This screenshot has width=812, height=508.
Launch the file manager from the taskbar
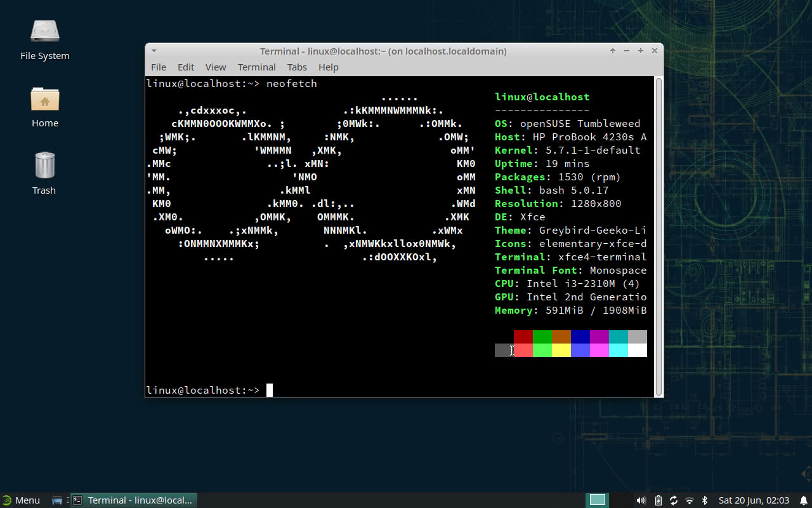(57, 500)
